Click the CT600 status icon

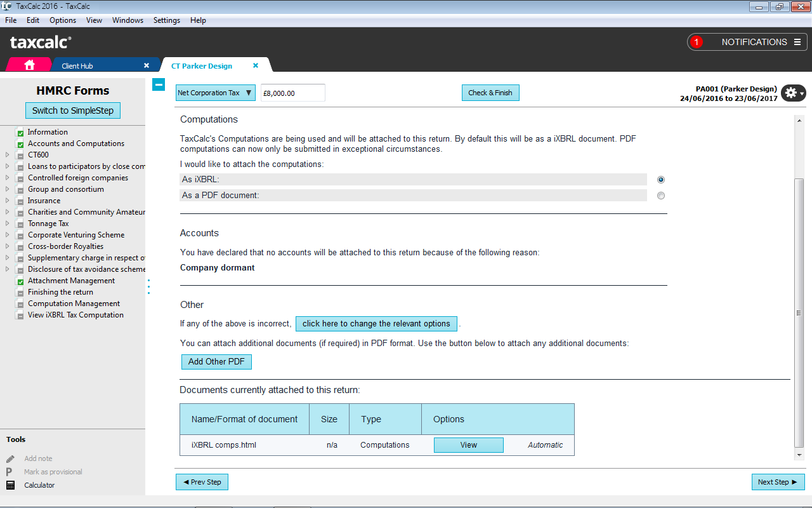click(20, 156)
